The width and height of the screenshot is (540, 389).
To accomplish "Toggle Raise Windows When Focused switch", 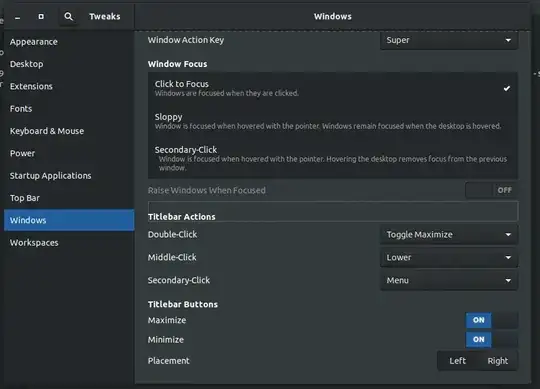I will [491, 190].
